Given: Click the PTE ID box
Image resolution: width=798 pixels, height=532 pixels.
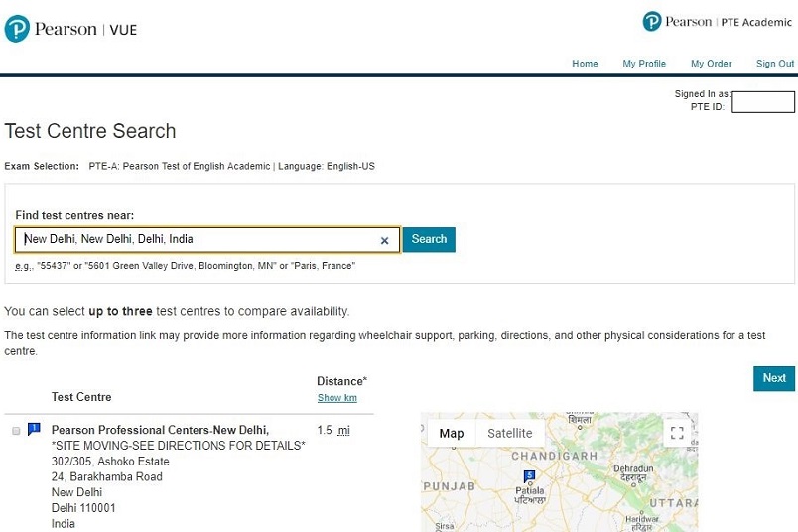Looking at the screenshot, I should click(763, 102).
